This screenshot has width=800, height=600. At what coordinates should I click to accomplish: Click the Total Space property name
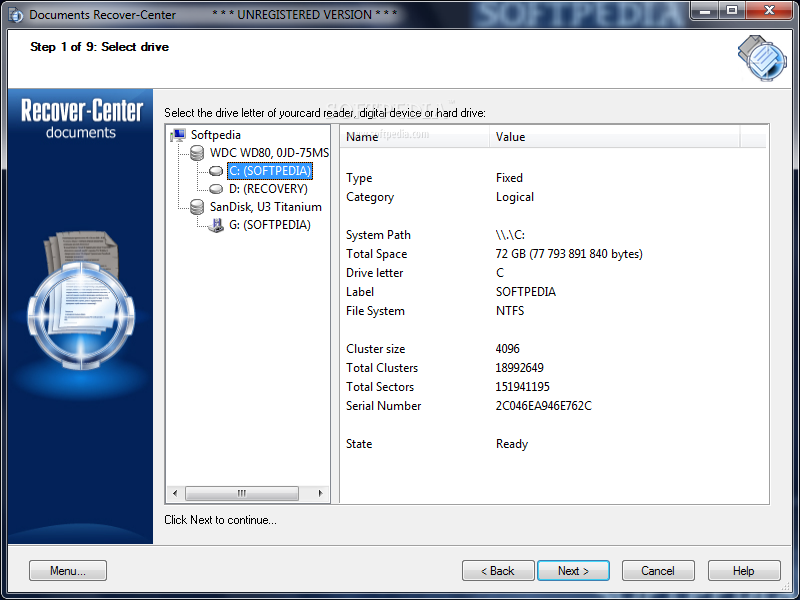(377, 254)
